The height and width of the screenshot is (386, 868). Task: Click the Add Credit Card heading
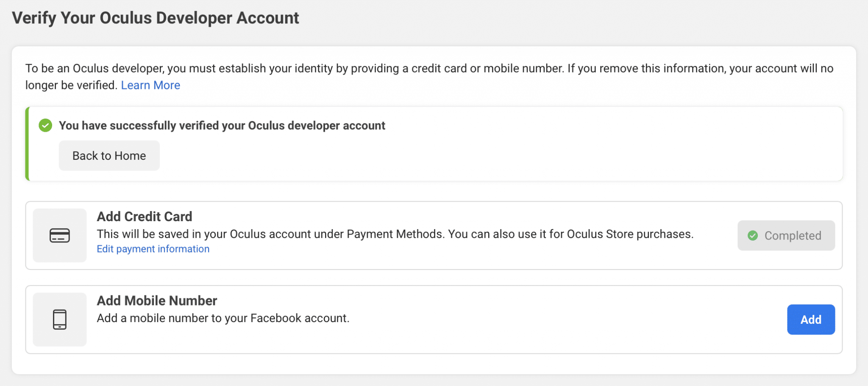coord(145,217)
